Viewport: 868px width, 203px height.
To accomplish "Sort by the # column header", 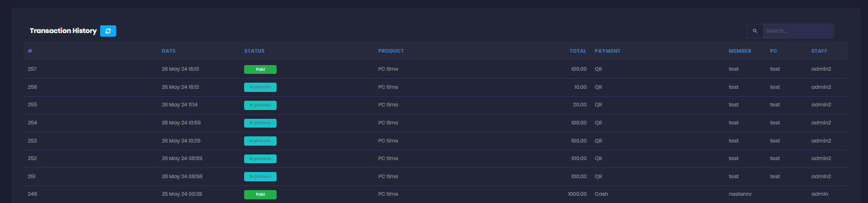I will [30, 51].
